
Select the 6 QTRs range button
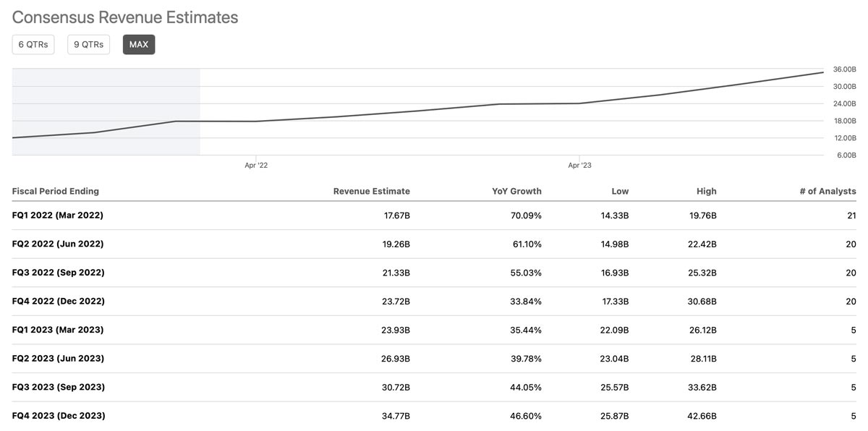pos(33,45)
